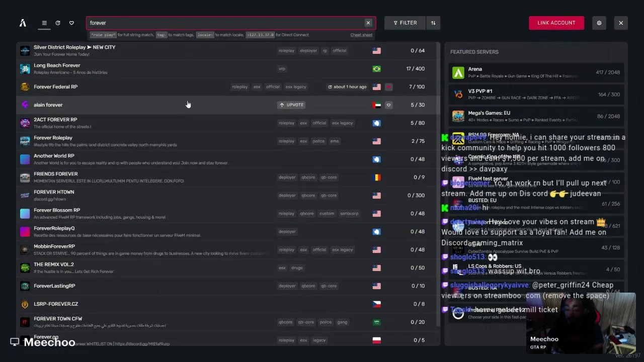Click the LINK ACCOUNT button

pos(556,23)
